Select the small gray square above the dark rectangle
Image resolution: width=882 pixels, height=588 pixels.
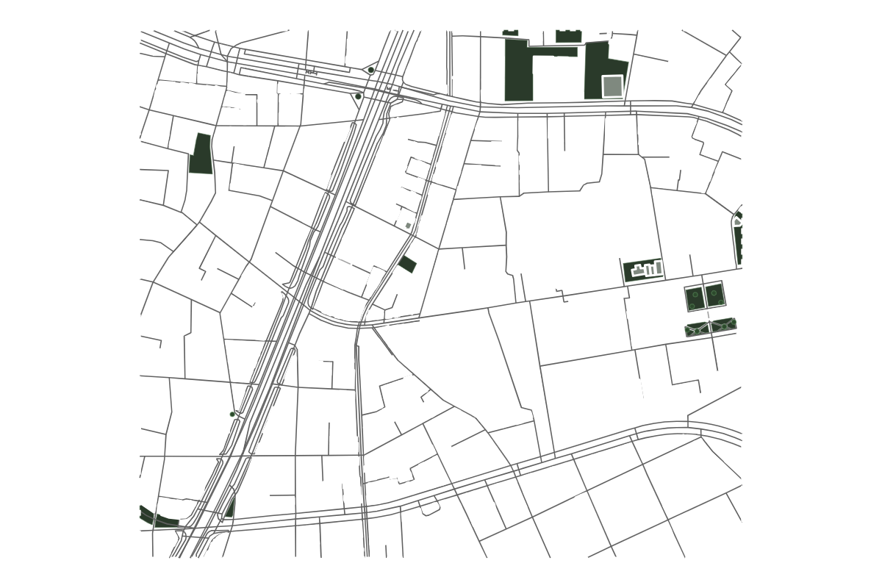(x=408, y=226)
